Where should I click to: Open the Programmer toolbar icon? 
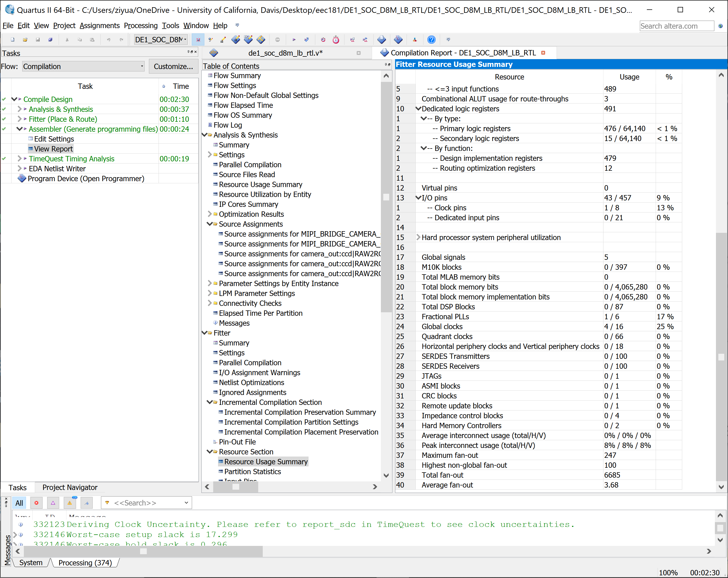[x=398, y=40]
